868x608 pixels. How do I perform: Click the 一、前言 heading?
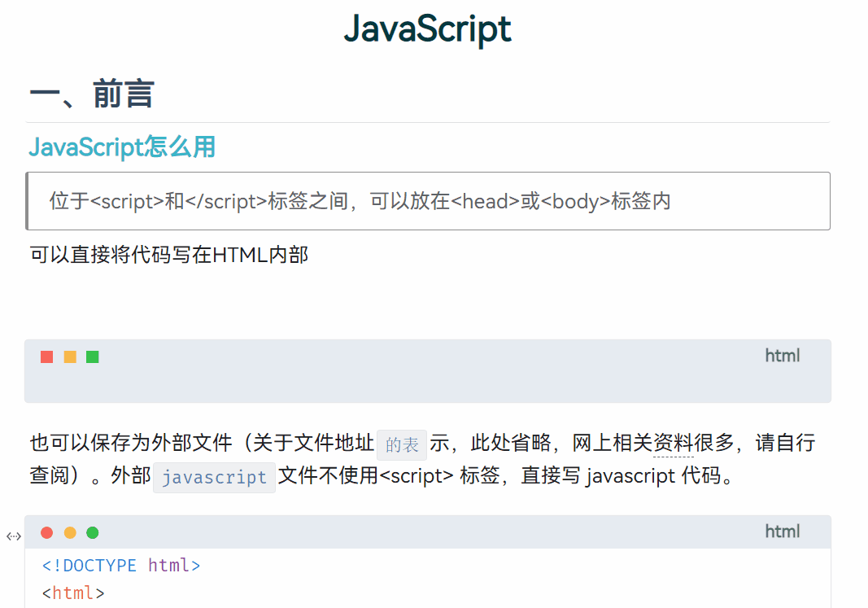point(92,94)
